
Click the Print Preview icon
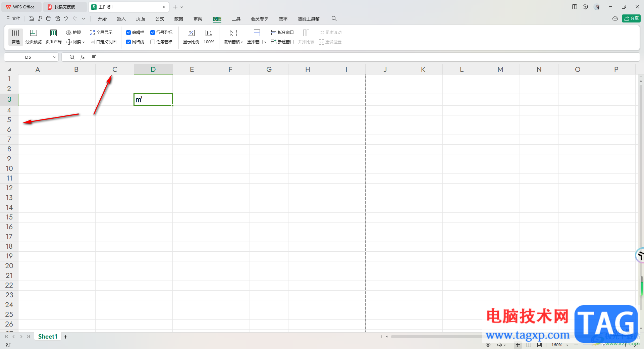[57, 19]
